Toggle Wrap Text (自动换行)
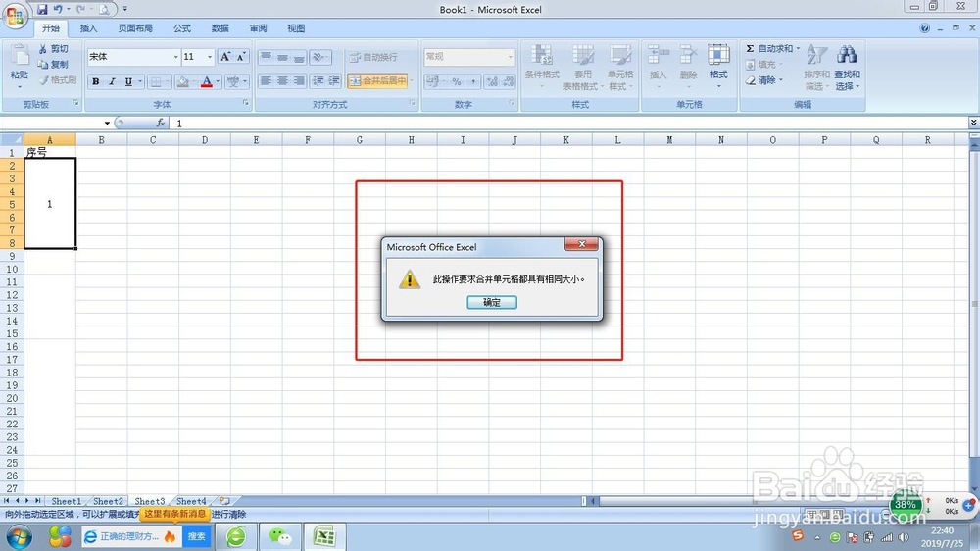 pos(373,57)
